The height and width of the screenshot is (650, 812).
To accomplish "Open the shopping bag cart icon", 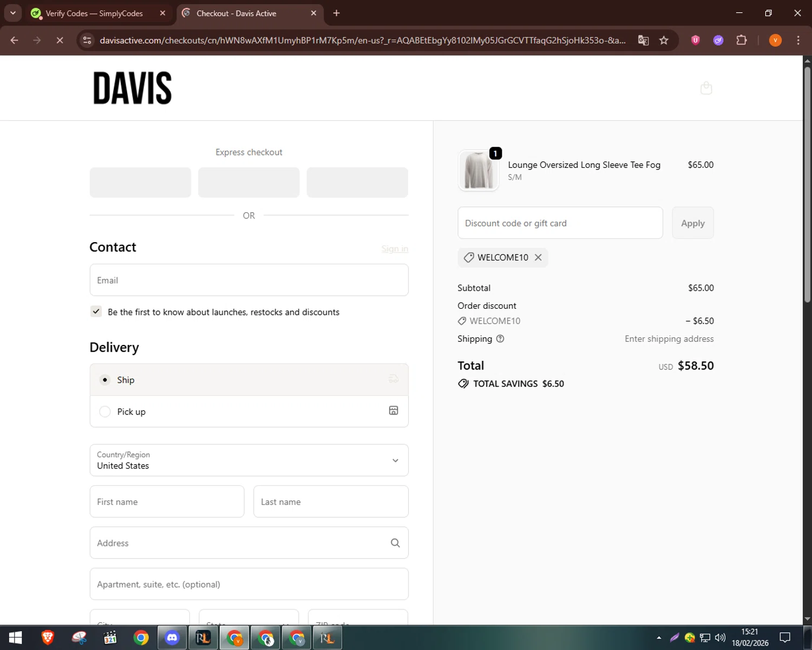I will point(706,88).
